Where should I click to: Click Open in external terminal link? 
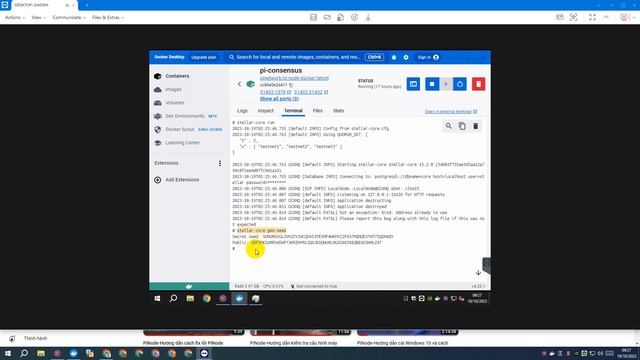tap(450, 111)
